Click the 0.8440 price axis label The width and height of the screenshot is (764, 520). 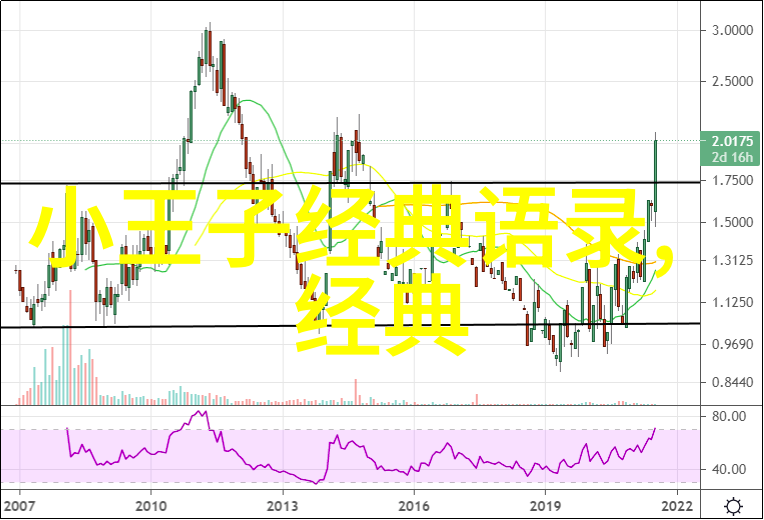tap(732, 383)
